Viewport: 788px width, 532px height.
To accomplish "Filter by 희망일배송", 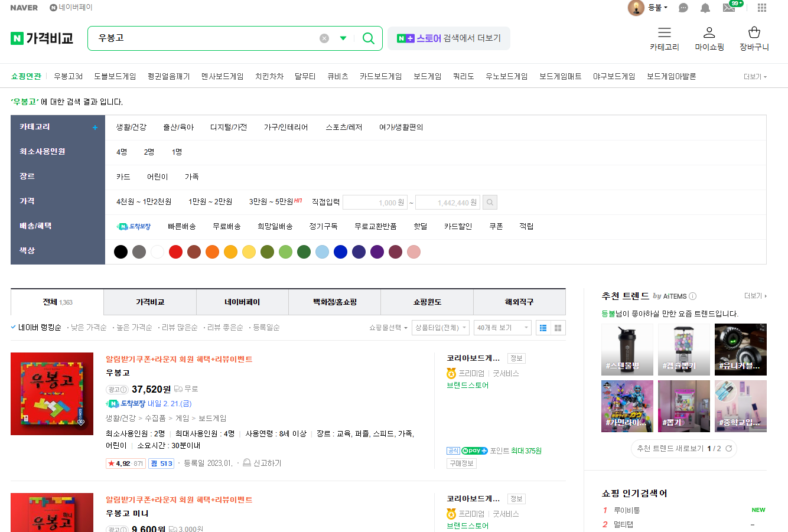I will coord(275,227).
